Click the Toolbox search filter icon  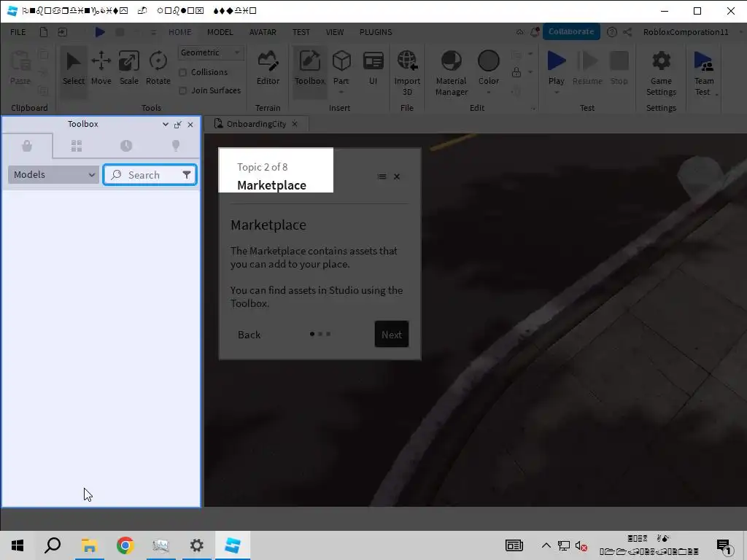point(187,175)
